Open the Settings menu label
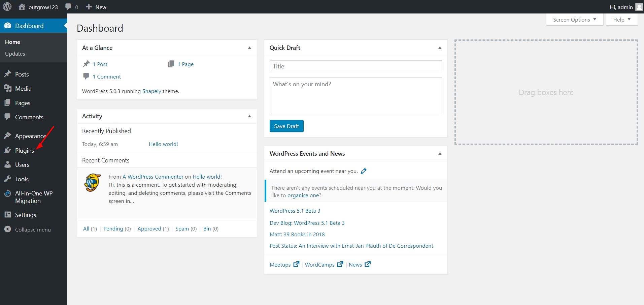The height and width of the screenshot is (305, 644). 26,215
